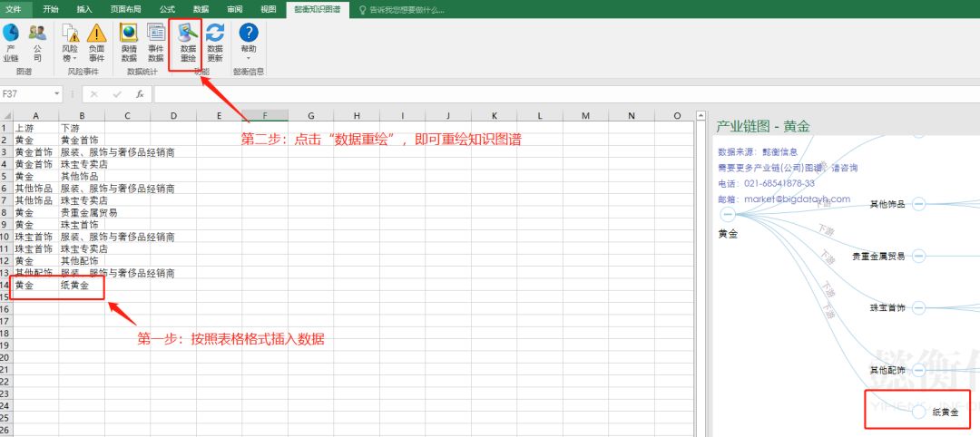Select cell A10 containing 珠宝首饰

click(35, 238)
